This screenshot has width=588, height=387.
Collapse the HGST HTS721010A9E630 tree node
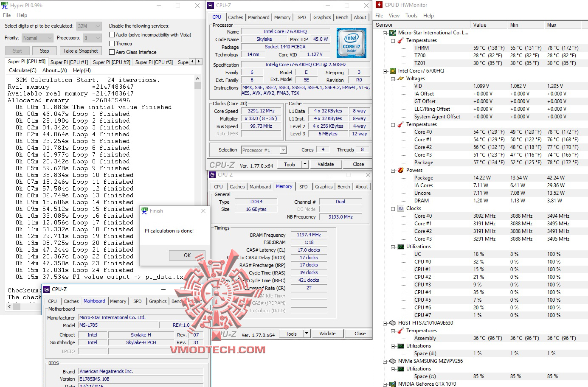coord(385,323)
